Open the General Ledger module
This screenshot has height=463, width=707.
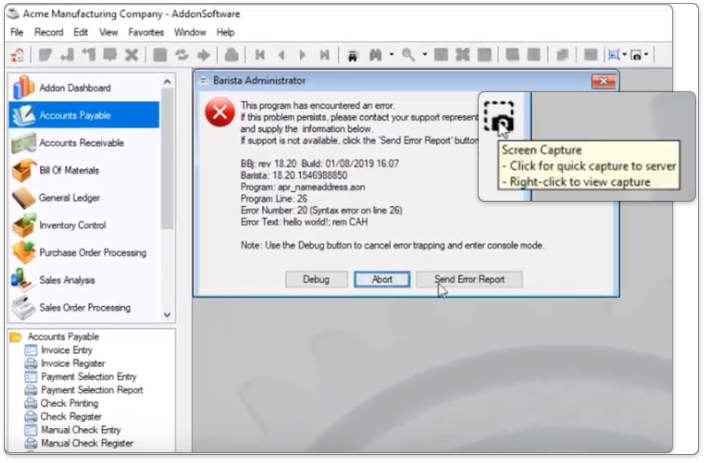click(x=69, y=198)
